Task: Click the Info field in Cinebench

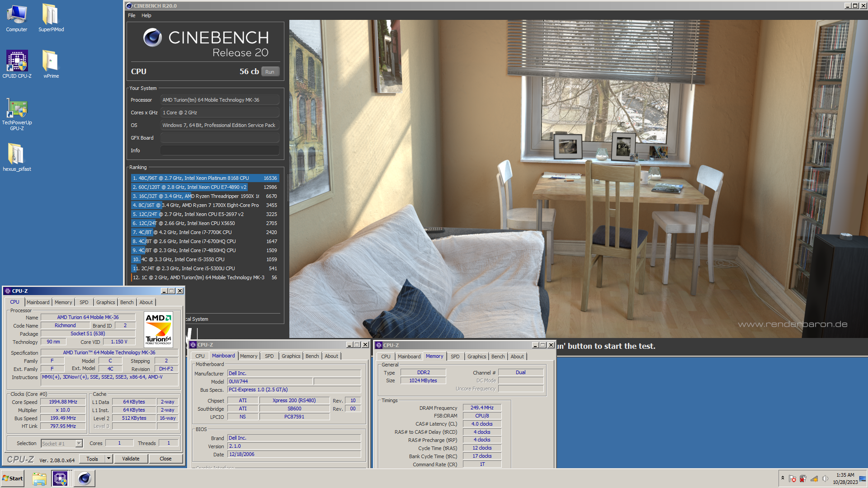Action: click(220, 150)
